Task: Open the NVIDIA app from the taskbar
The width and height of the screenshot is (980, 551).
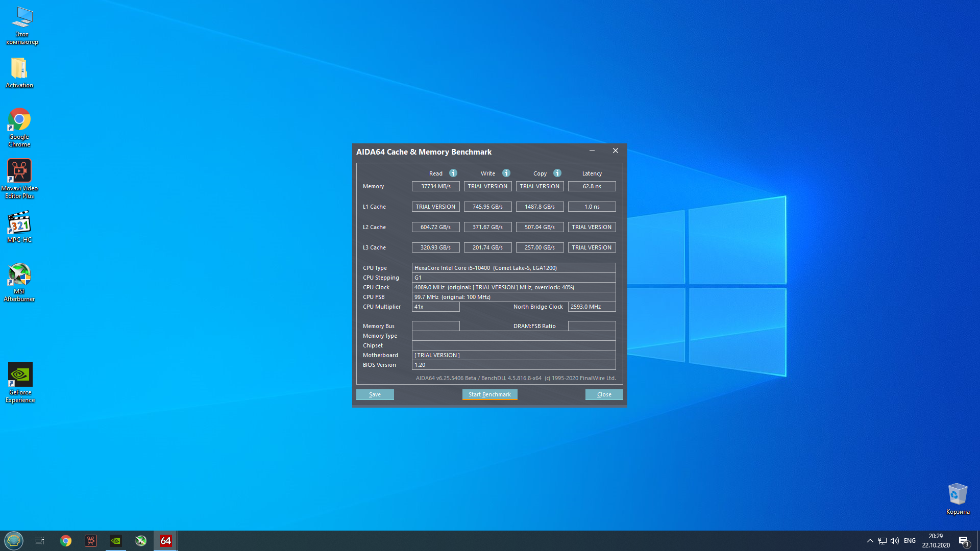Action: click(x=115, y=540)
